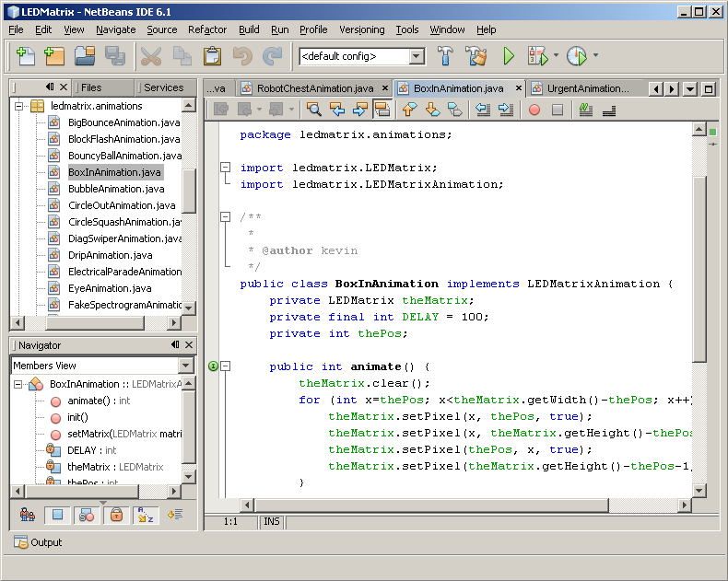Select animate() : int in Navigator
Screen dimensions: 728x581
coord(99,401)
